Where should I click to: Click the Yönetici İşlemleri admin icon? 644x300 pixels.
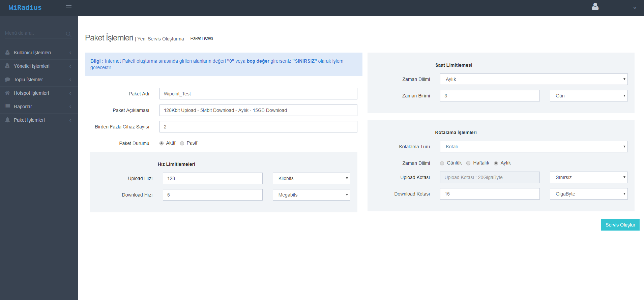pyautogui.click(x=7, y=66)
